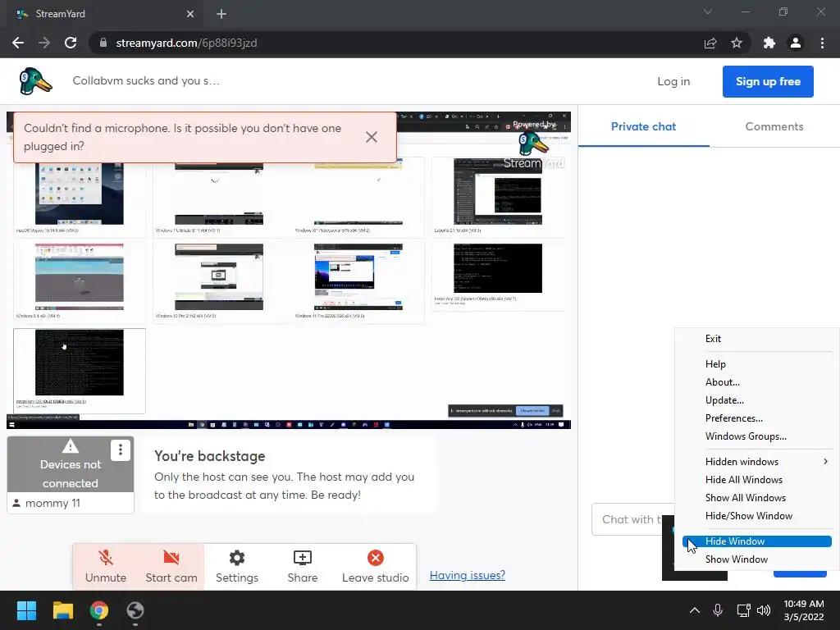The height and width of the screenshot is (630, 840).
Task: Select Hide/Show Window menu entry
Action: 757,516
